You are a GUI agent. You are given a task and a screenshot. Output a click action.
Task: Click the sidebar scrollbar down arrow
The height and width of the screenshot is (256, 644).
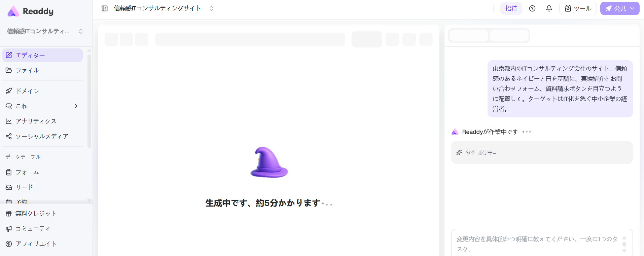[x=89, y=200]
